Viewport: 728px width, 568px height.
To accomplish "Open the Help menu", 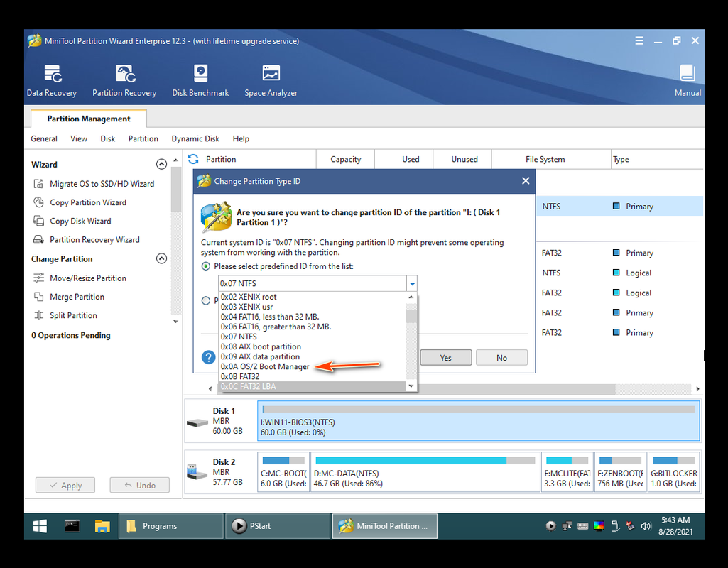I will tap(241, 138).
